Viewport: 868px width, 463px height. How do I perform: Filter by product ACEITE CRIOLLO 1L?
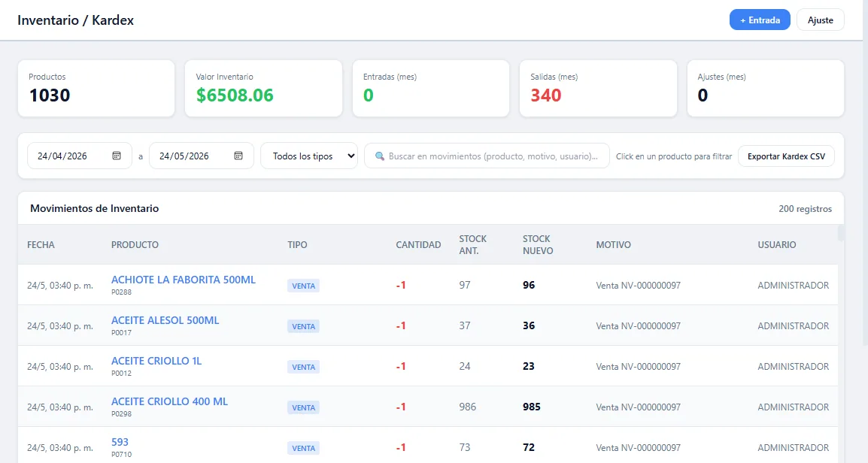[x=156, y=361]
